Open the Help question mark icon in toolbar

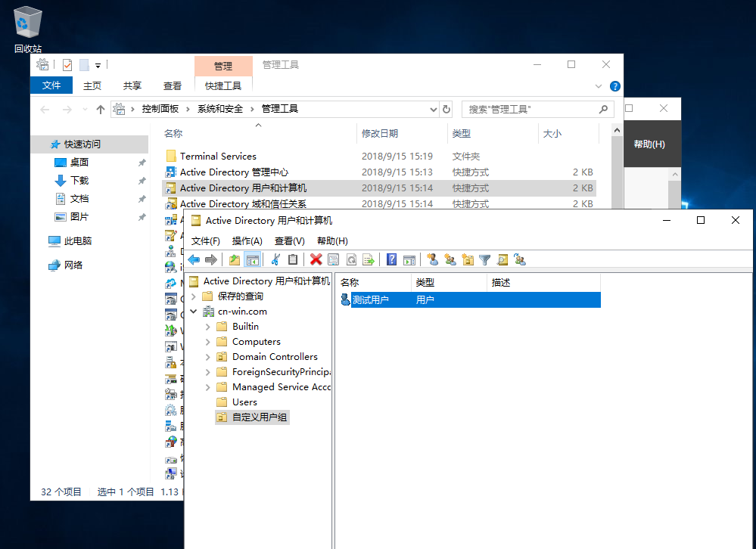point(391,260)
